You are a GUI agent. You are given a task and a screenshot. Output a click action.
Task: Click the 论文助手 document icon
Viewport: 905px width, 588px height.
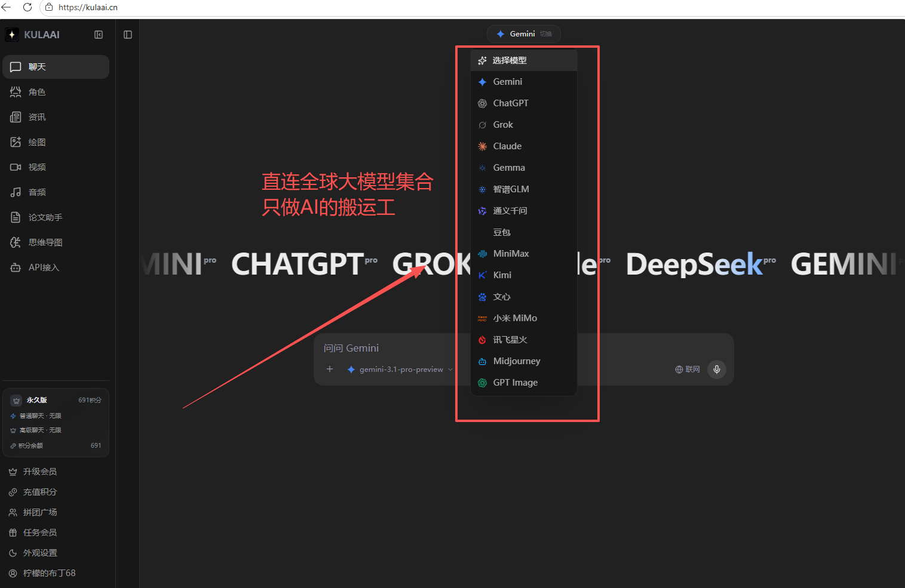(16, 217)
